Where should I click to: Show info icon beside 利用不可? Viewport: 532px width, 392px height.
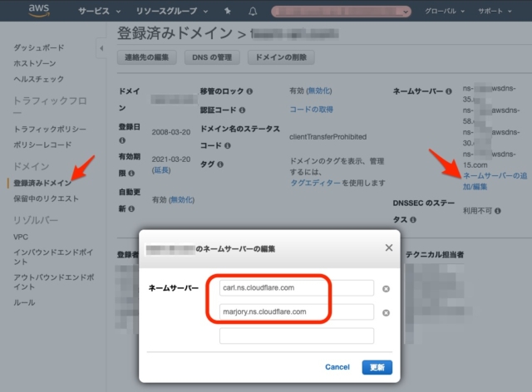(498, 211)
